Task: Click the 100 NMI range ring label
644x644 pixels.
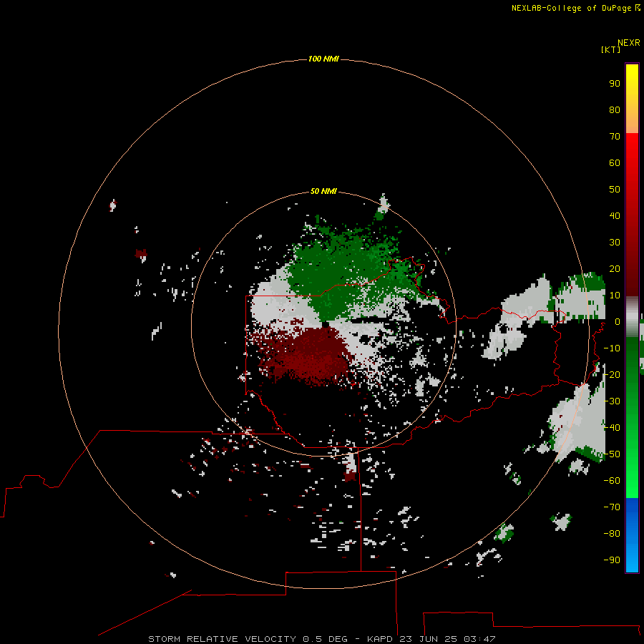Action: coord(323,59)
